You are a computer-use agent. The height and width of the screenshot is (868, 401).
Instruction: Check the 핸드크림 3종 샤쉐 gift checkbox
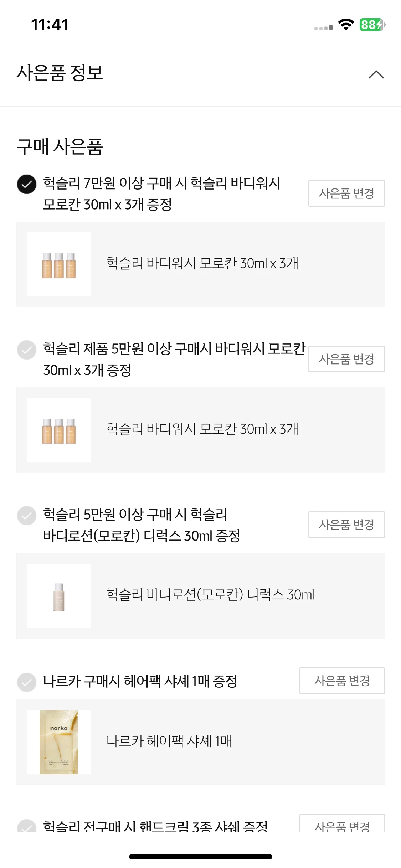pyautogui.click(x=27, y=826)
